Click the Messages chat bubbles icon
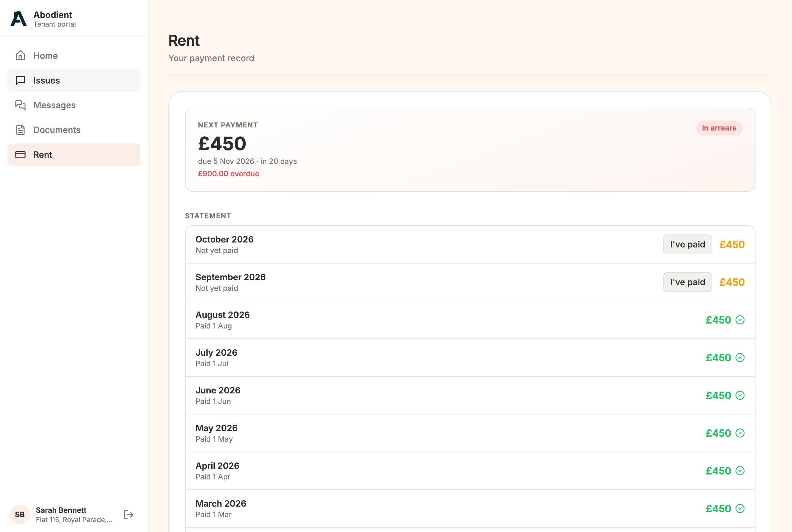 click(20, 105)
